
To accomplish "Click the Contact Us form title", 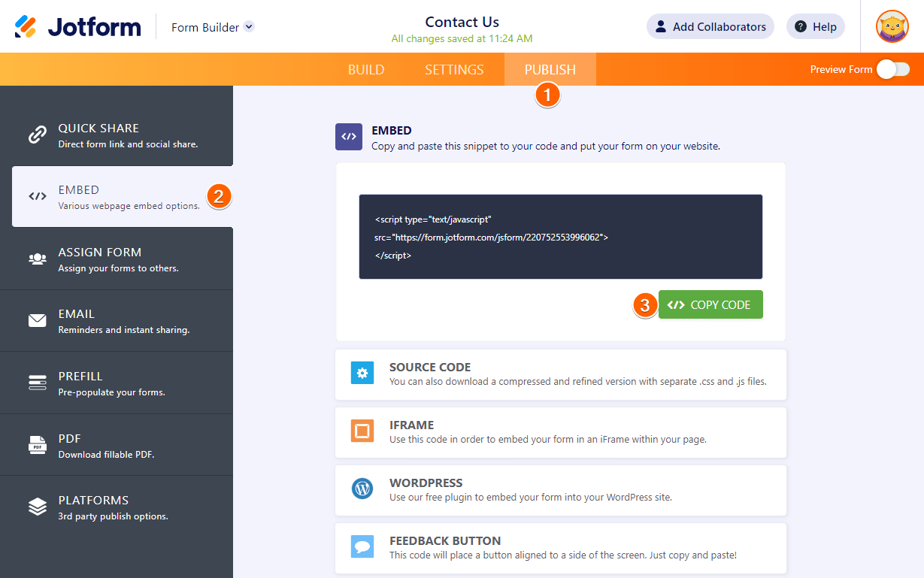I will tap(462, 22).
